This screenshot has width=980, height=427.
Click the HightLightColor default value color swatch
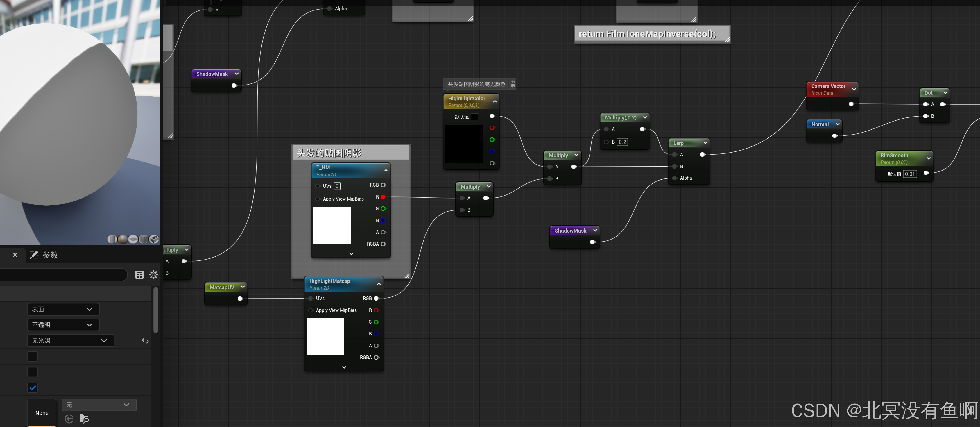474,117
